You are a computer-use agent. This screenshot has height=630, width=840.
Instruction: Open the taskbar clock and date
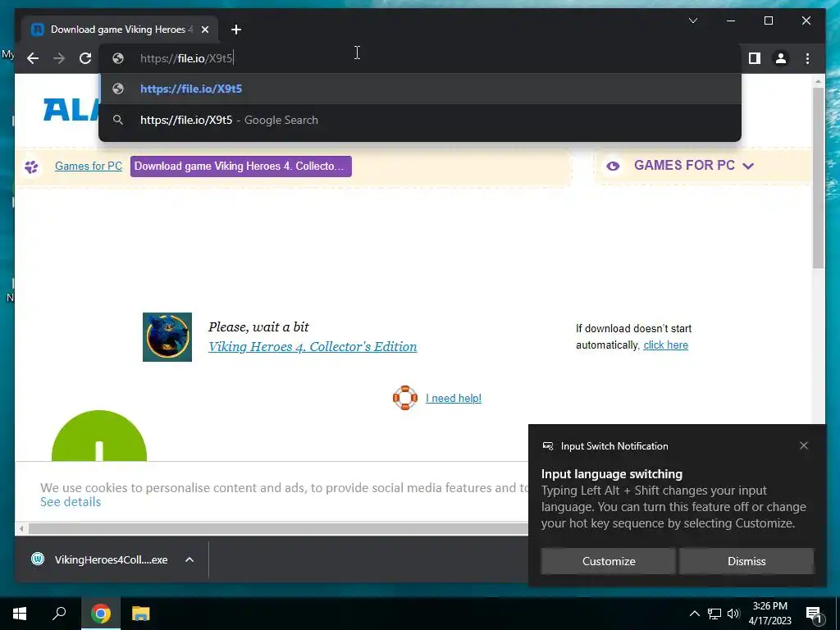tap(769, 614)
